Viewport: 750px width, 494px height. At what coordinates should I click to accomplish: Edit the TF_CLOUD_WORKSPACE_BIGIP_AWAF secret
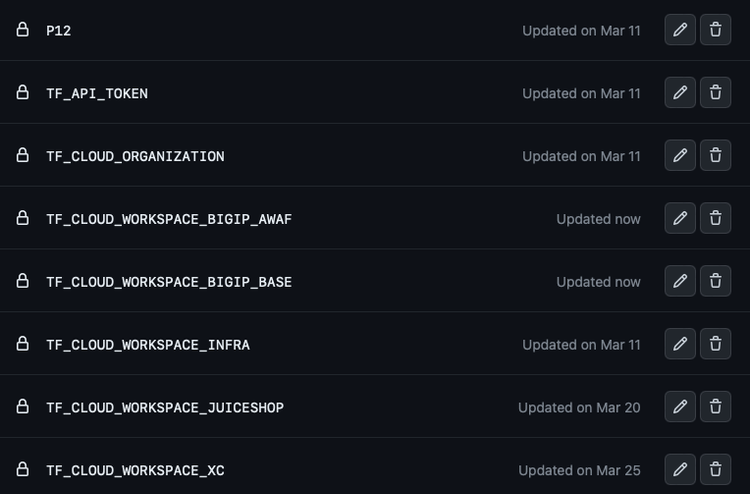click(680, 218)
